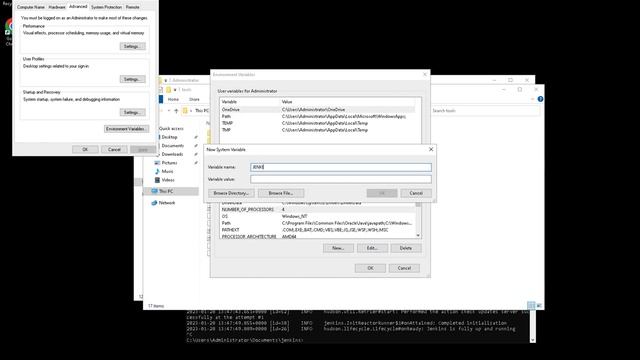Select the OS system variable row

[317, 216]
